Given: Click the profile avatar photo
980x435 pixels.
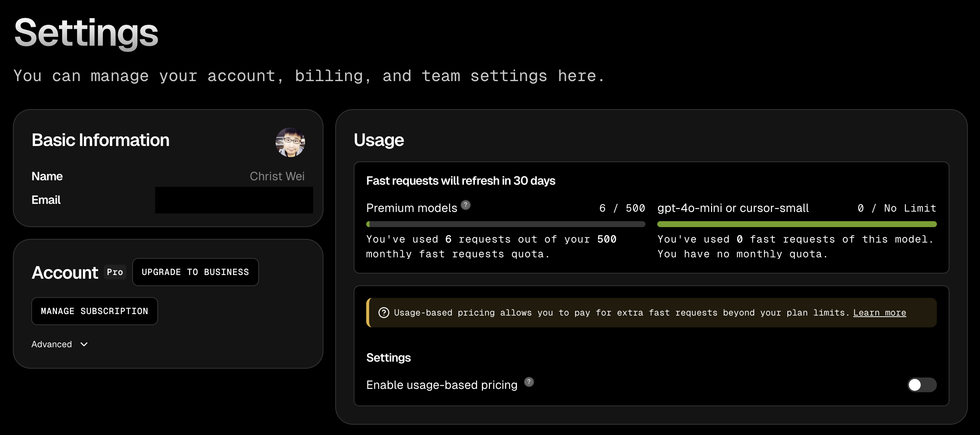Looking at the screenshot, I should (x=290, y=142).
